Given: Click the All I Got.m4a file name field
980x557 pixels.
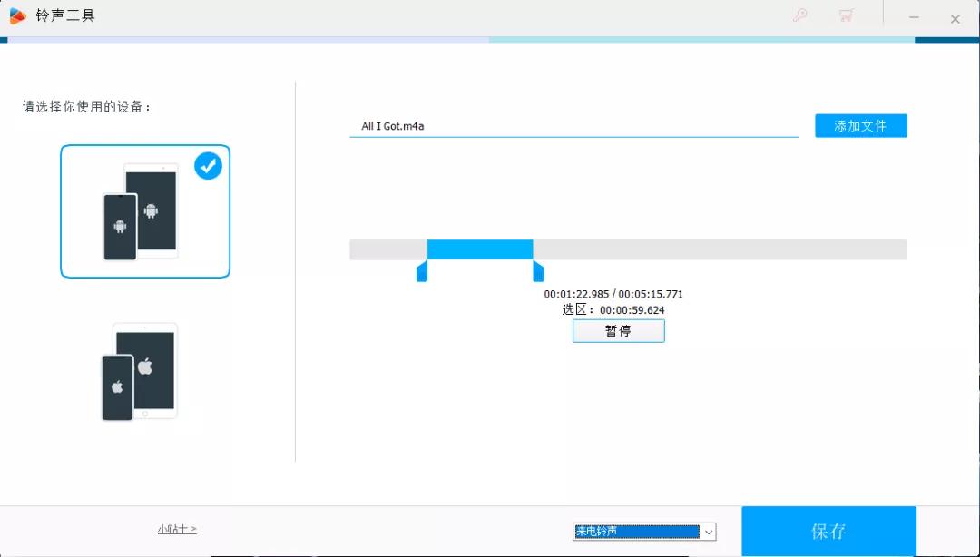Looking at the screenshot, I should point(573,126).
